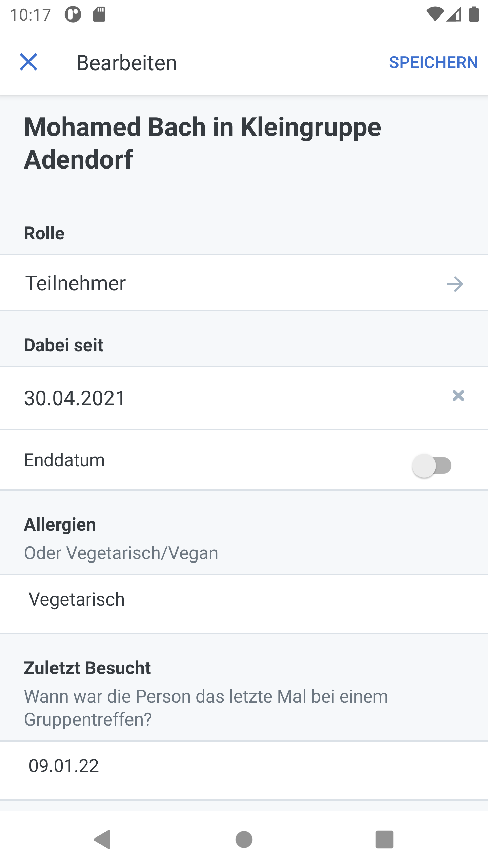The width and height of the screenshot is (488, 868).
Task: Tap the Android home circle button
Action: point(244,840)
